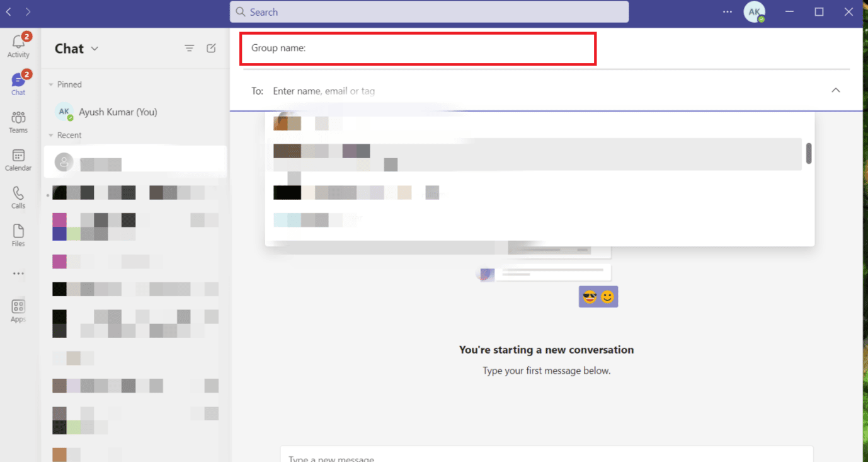This screenshot has width=868, height=462.
Task: Click the emoji reaction illustration
Action: click(x=598, y=296)
